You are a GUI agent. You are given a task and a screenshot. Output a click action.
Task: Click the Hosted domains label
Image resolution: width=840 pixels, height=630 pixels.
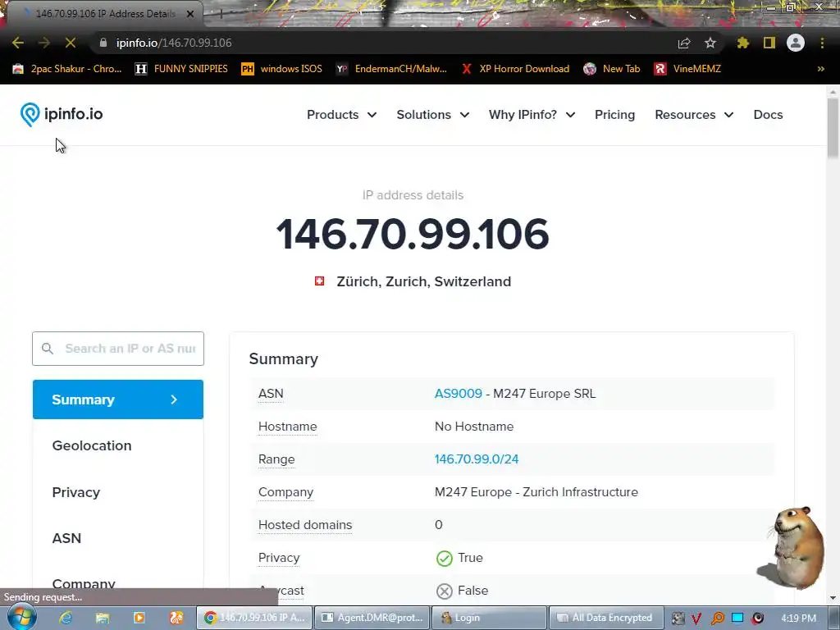pos(305,525)
